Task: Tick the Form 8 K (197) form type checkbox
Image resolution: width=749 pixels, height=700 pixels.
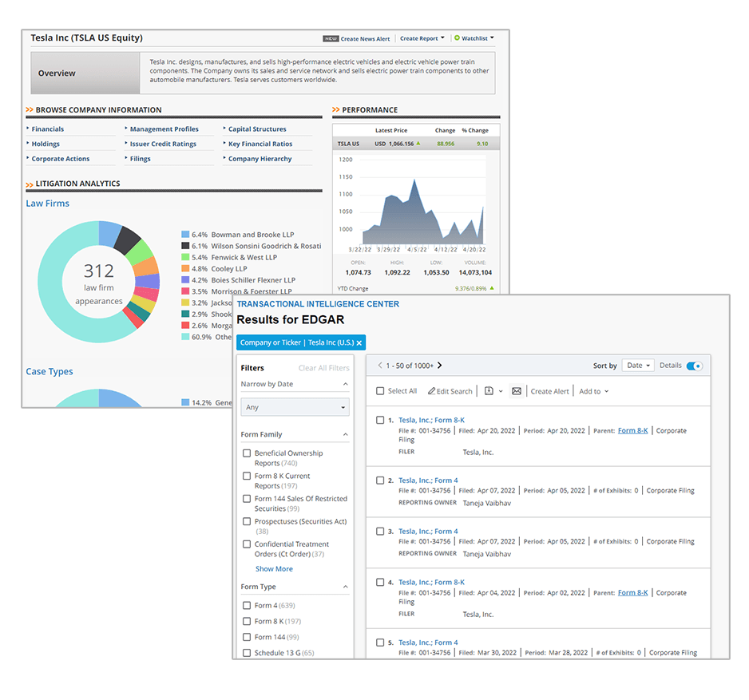Action: tap(247, 621)
